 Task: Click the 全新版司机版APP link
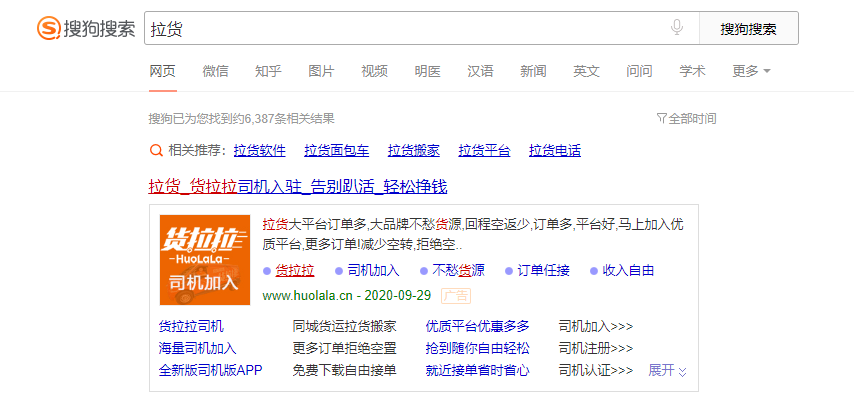pos(210,371)
